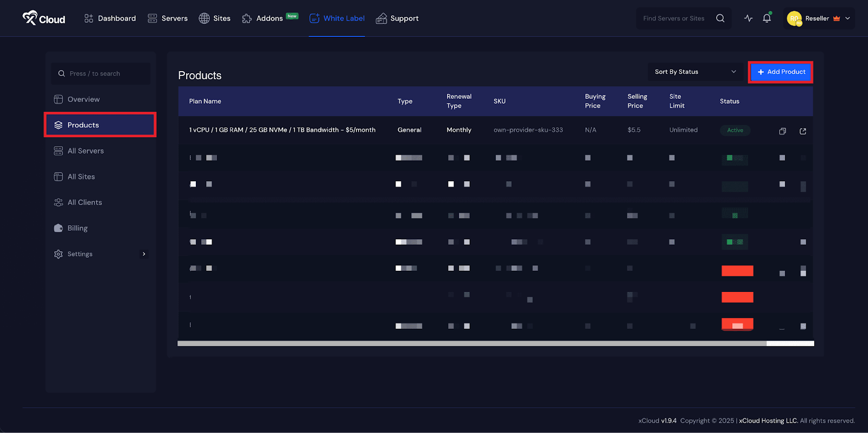868x433 pixels.
Task: Click the Active status badge
Action: click(x=735, y=130)
